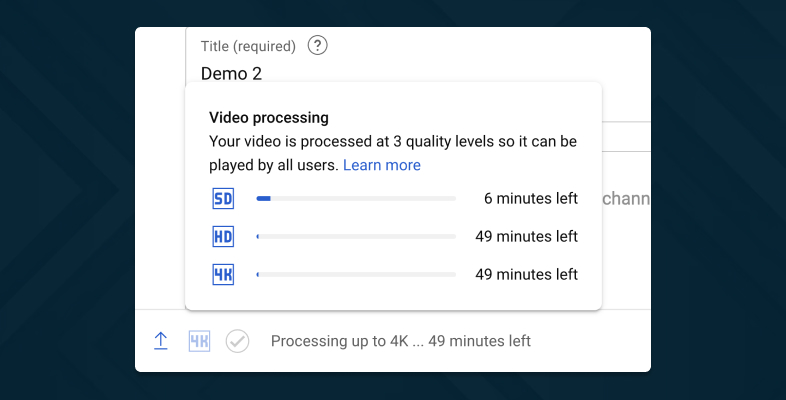Click the "49 minutes left" text for 4K row

tap(526, 274)
